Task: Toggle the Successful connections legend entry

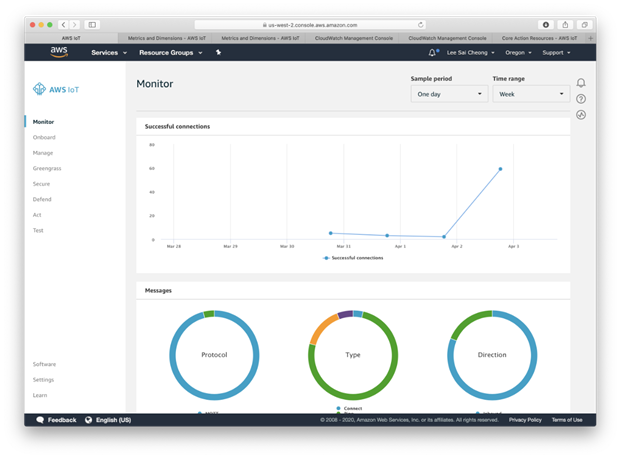Action: click(353, 258)
